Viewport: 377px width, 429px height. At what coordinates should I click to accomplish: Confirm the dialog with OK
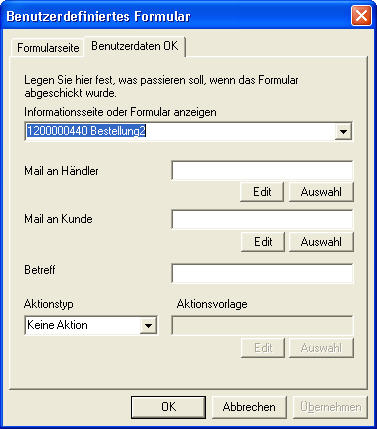168,407
